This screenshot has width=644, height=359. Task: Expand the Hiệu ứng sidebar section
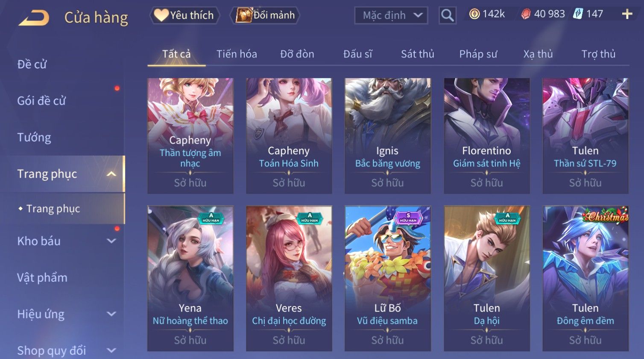(x=111, y=314)
